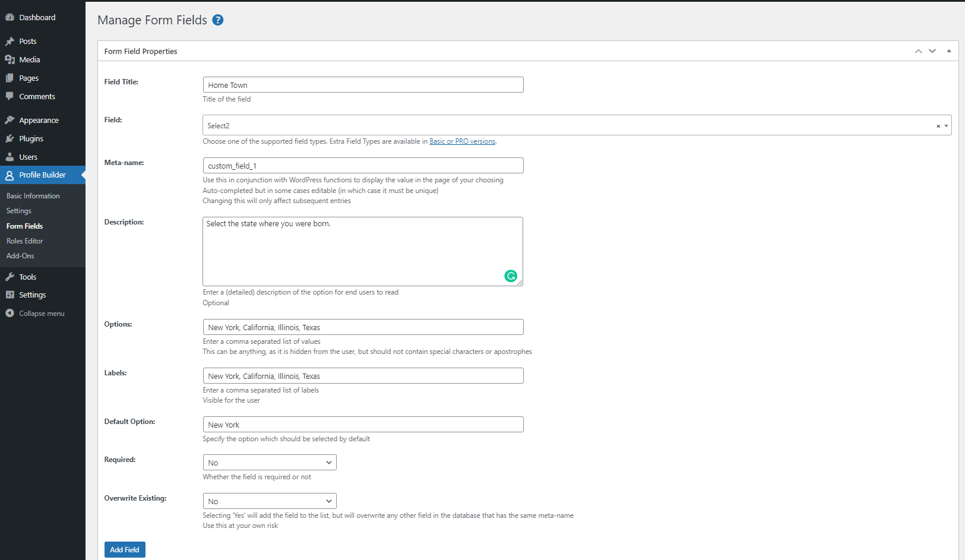Open the Overwrite Existing dropdown
Screen dimensions: 965x560
(x=270, y=501)
